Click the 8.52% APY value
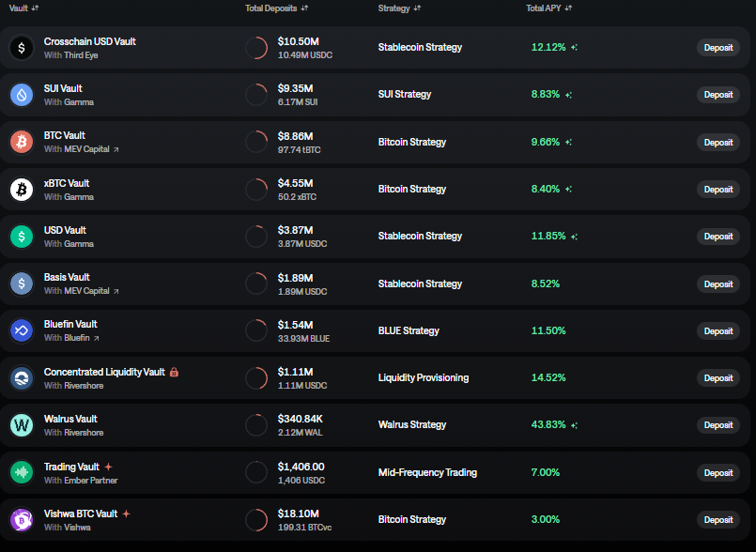The image size is (756, 552). pos(546,284)
